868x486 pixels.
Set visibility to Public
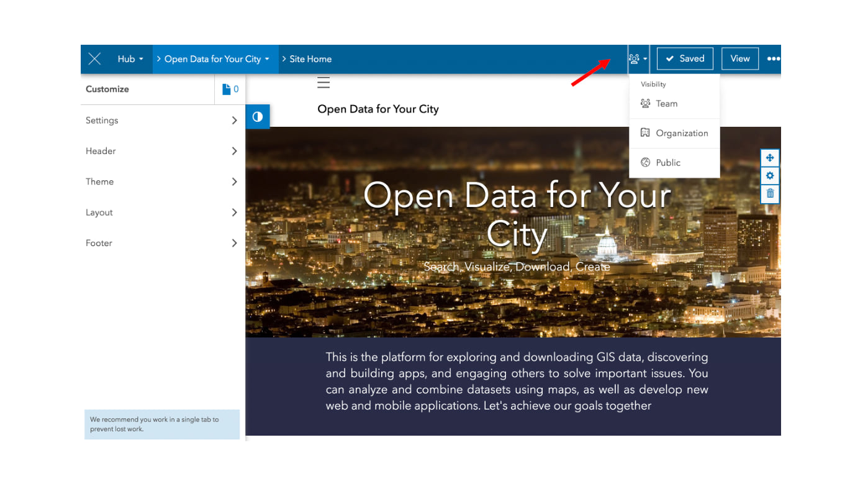point(674,163)
